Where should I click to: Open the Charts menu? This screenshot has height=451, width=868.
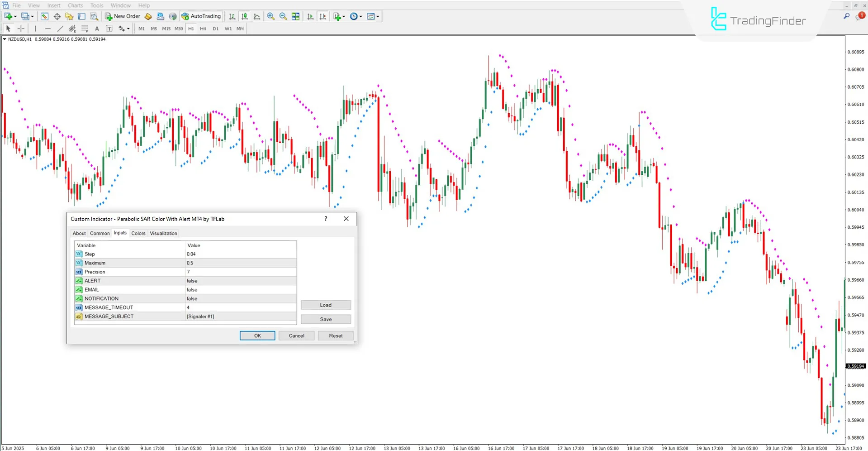75,5
